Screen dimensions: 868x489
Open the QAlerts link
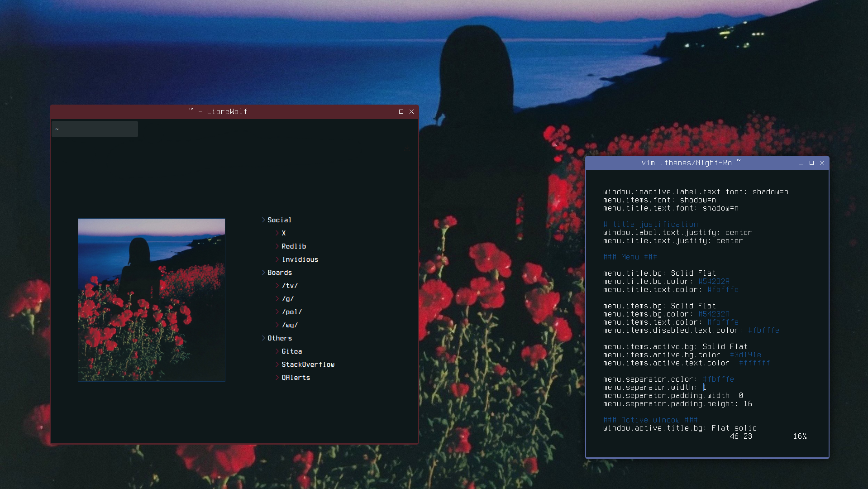click(x=296, y=378)
